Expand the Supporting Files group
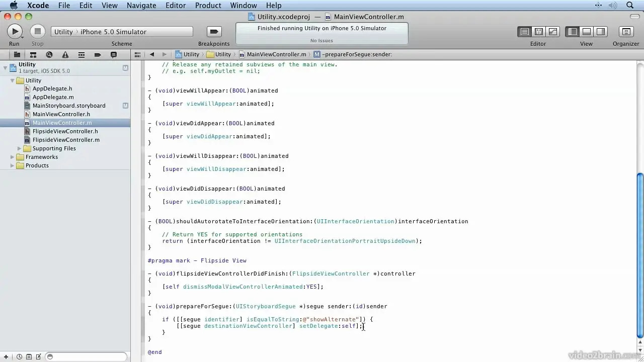 point(20,148)
